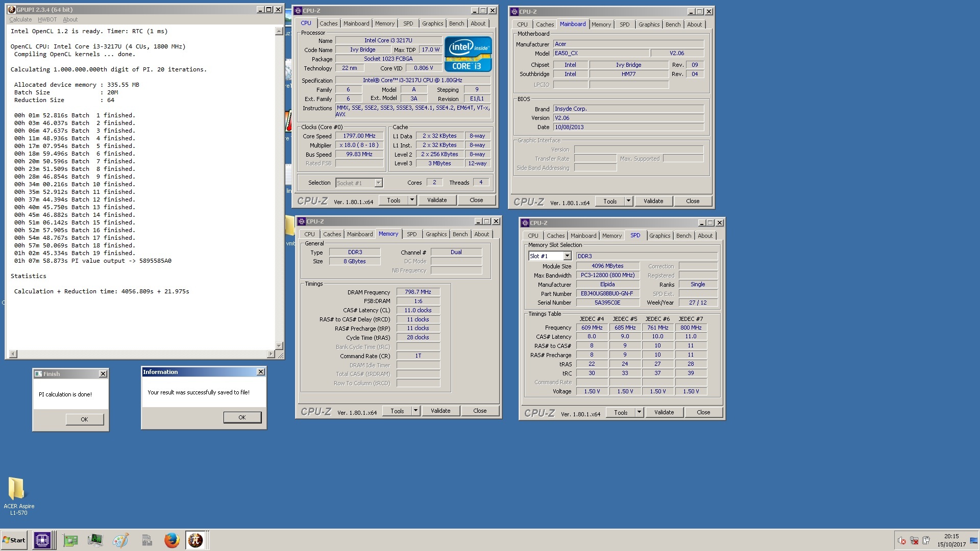The image size is (980, 551).
Task: Open the HWBOT menu in GPUPI
Action: (47, 19)
